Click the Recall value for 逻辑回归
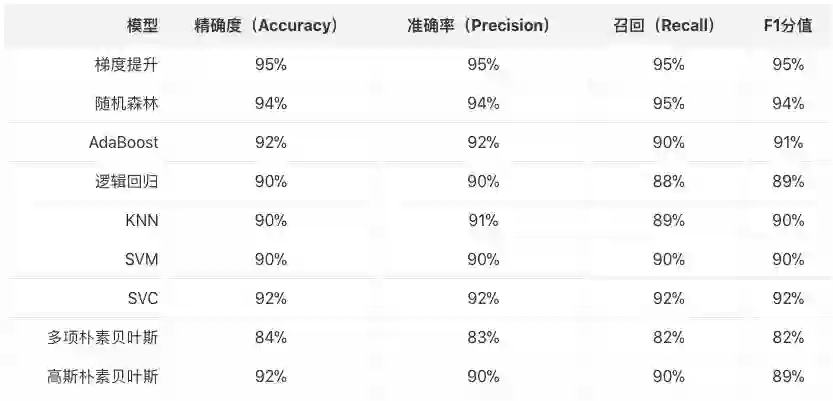Image resolution: width=833 pixels, height=401 pixels. pyautogui.click(x=669, y=182)
